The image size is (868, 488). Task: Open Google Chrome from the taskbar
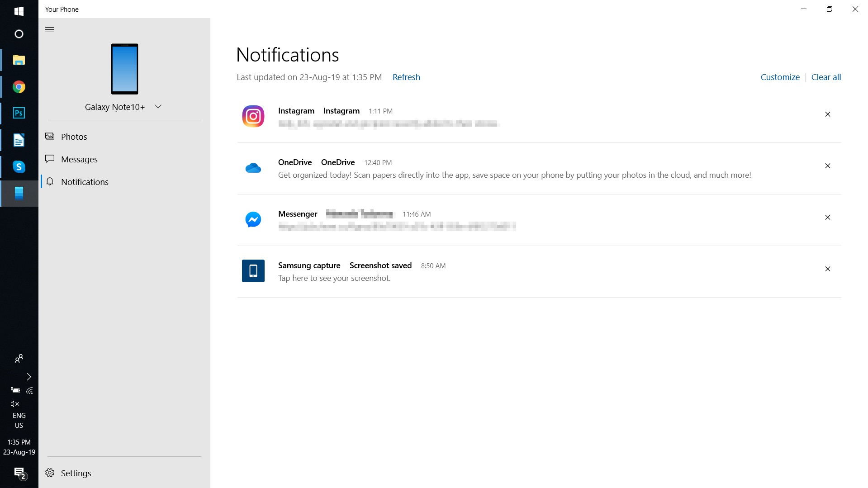tap(19, 87)
